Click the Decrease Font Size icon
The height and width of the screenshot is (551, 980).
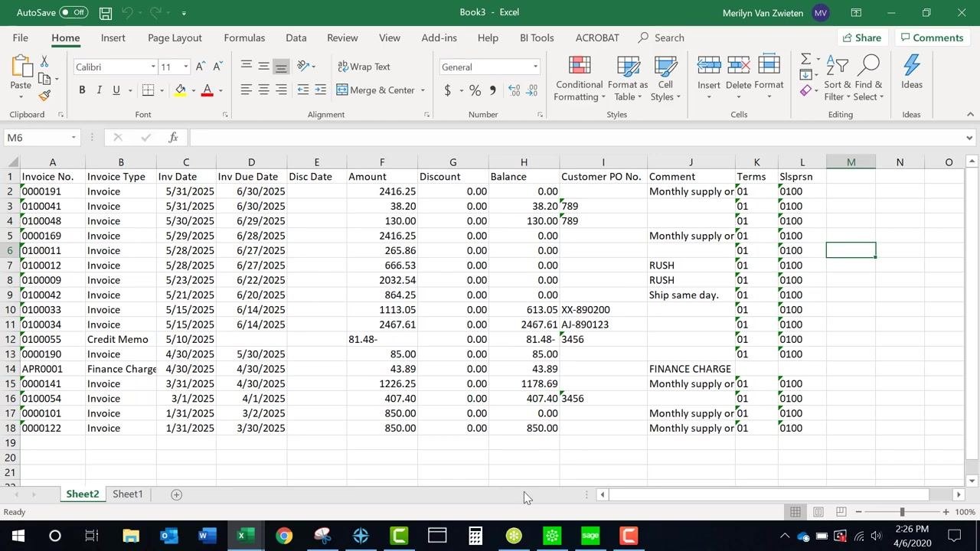pyautogui.click(x=218, y=67)
